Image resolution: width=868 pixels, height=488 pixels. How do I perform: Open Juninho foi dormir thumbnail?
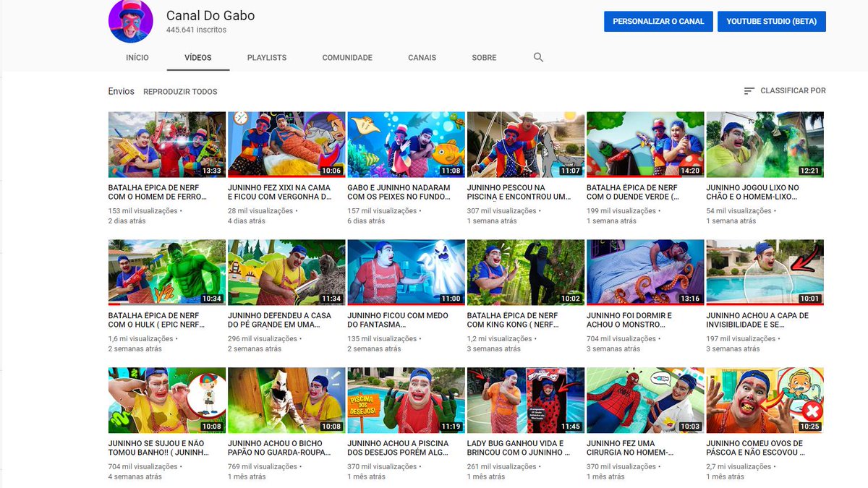pos(645,273)
